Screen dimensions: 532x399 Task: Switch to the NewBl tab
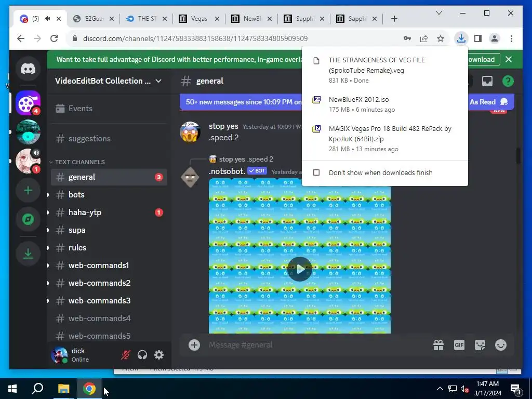click(251, 19)
